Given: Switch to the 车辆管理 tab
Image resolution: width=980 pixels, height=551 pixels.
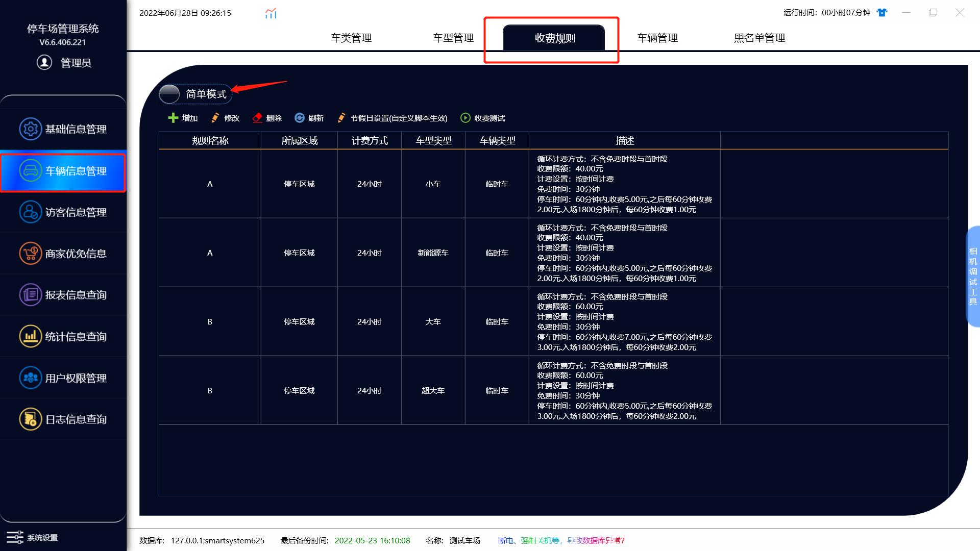Looking at the screenshot, I should [x=657, y=38].
